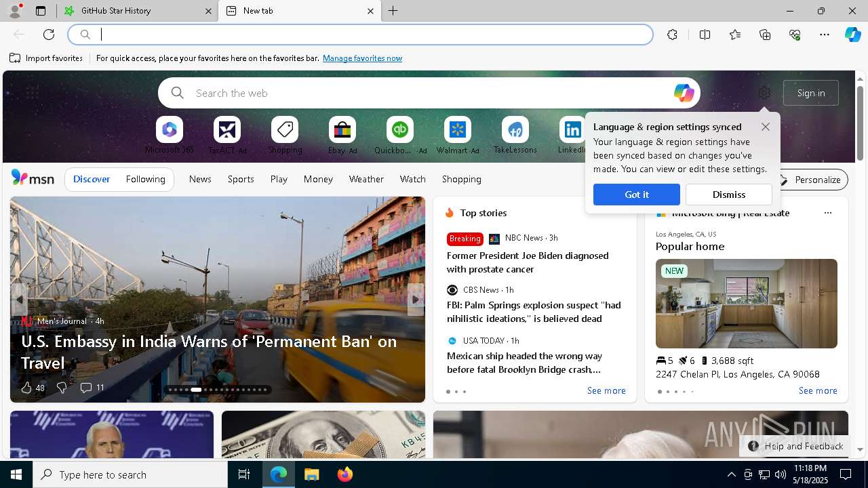
Task: Show previous carousel story arrow
Action: pyautogui.click(x=20, y=300)
